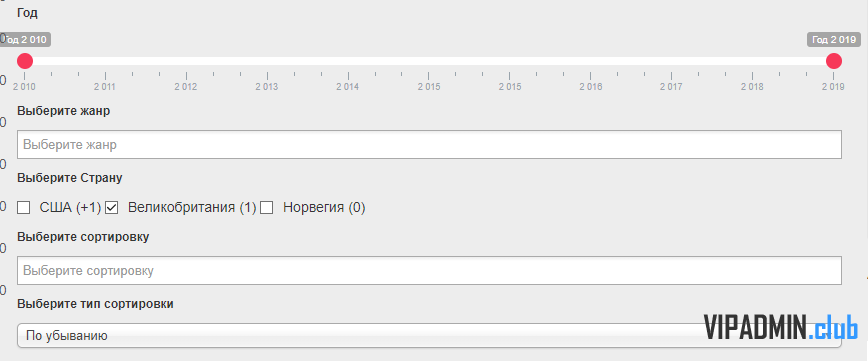Click the 2 016 tick label on year scale
Viewport: 868px width, 361px height.
coord(591,87)
